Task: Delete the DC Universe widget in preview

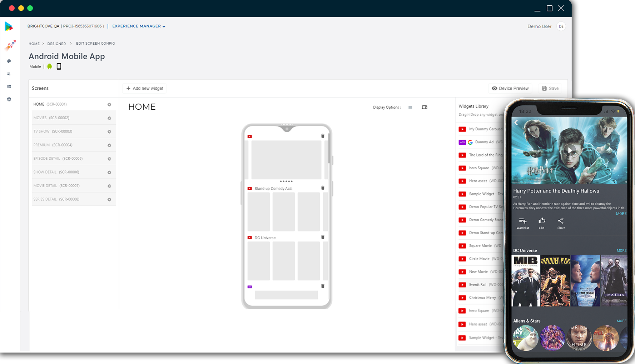Action: [323, 237]
